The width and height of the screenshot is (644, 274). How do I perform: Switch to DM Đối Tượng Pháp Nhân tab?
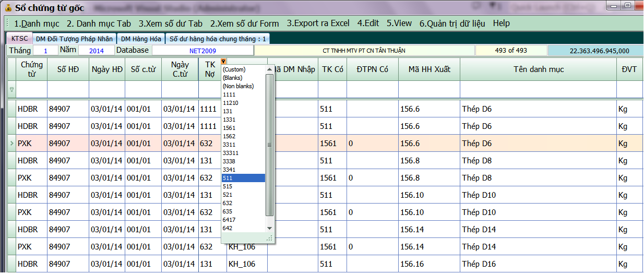(74, 39)
